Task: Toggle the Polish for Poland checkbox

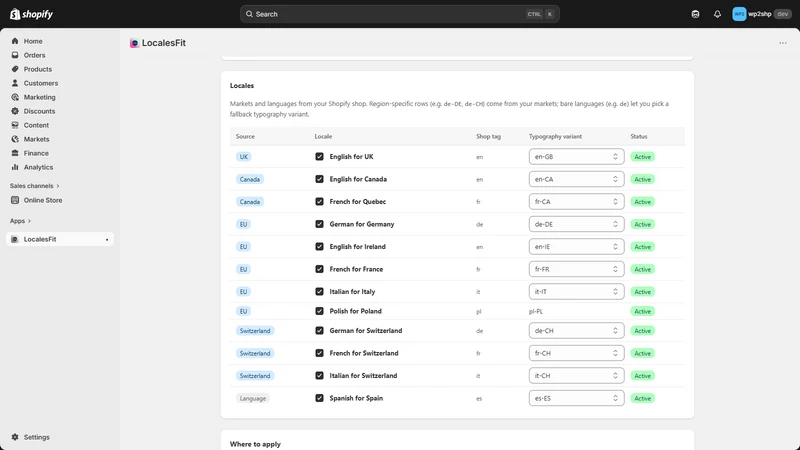Action: (319, 311)
